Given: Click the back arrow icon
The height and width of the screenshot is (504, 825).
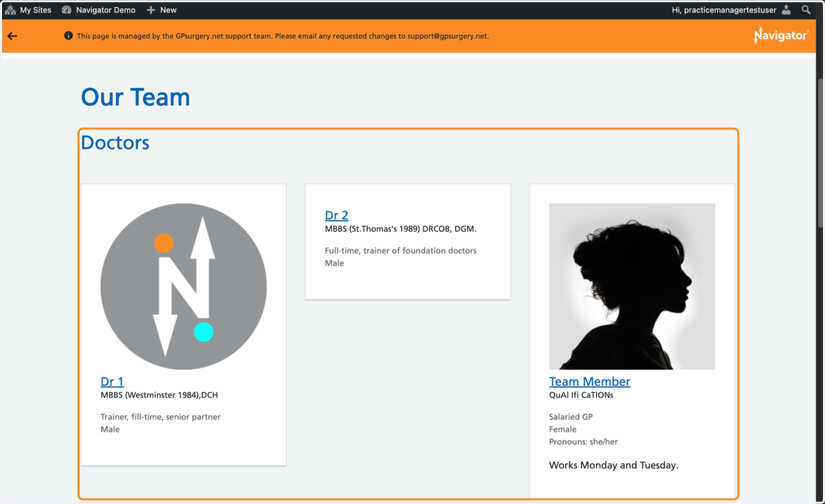Looking at the screenshot, I should tap(12, 36).
